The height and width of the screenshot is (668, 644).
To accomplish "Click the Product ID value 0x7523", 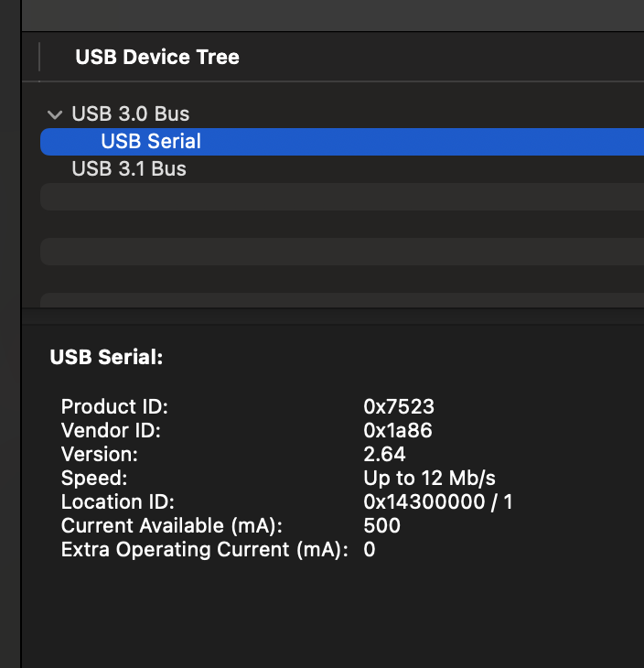I will [x=399, y=406].
